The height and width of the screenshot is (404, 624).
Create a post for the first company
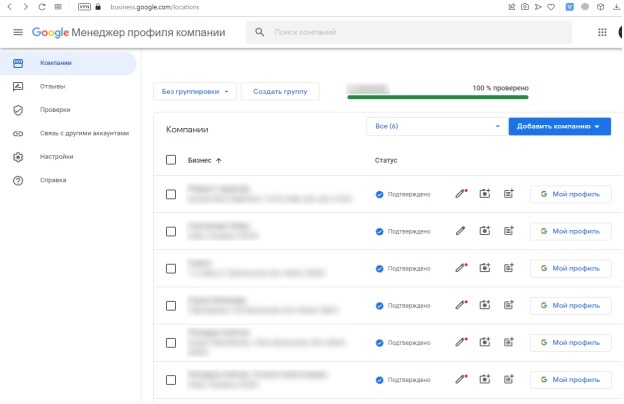tap(509, 194)
